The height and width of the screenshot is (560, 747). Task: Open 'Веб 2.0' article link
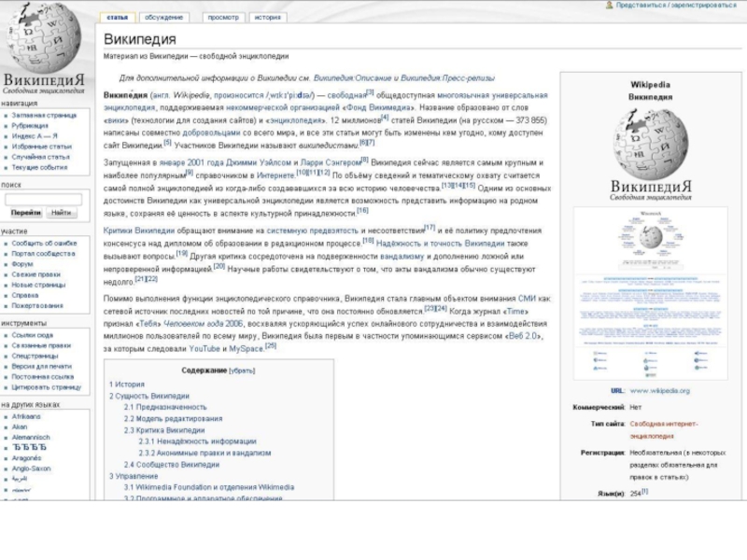[523, 336]
